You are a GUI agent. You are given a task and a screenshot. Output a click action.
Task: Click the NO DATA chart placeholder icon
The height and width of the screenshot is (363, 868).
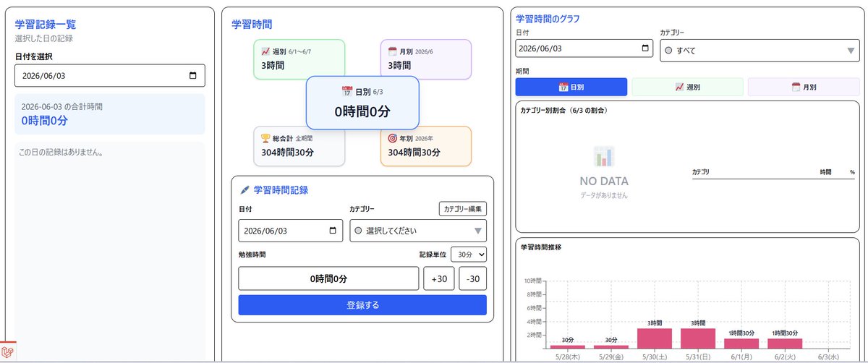click(604, 158)
